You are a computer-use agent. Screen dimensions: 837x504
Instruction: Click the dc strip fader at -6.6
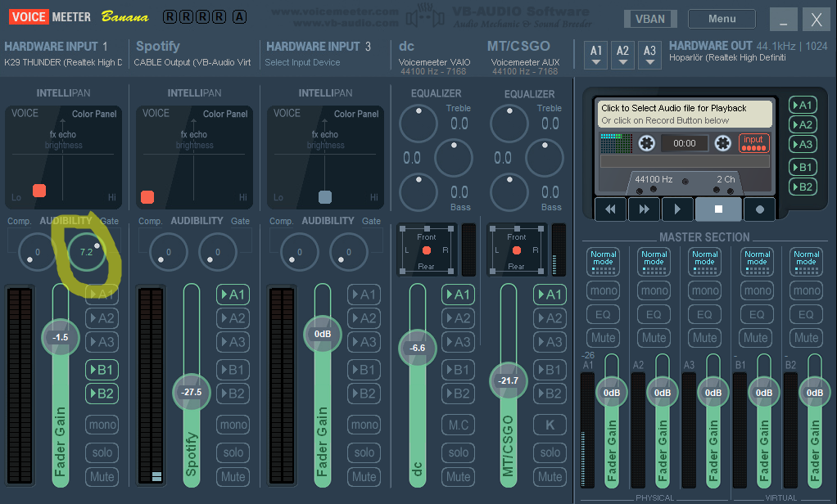click(417, 348)
